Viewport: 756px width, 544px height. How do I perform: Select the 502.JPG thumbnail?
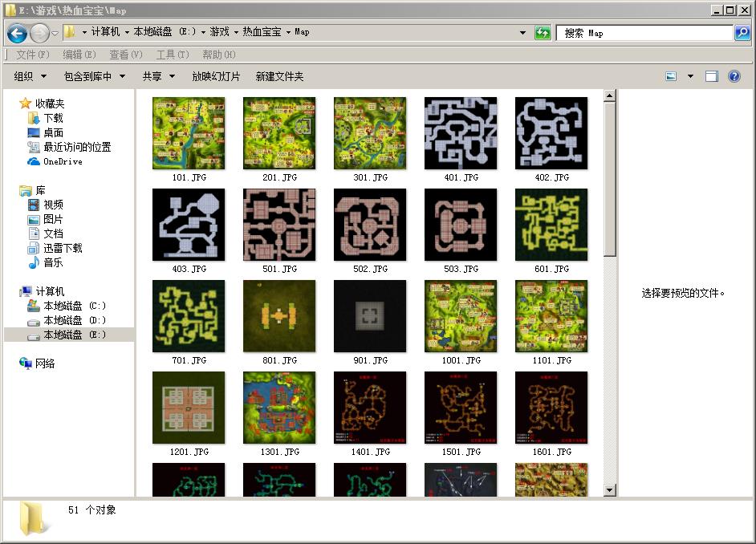(370, 225)
